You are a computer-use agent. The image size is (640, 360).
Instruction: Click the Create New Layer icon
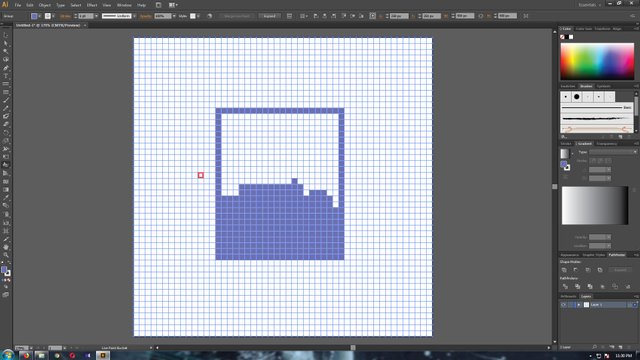click(620, 347)
